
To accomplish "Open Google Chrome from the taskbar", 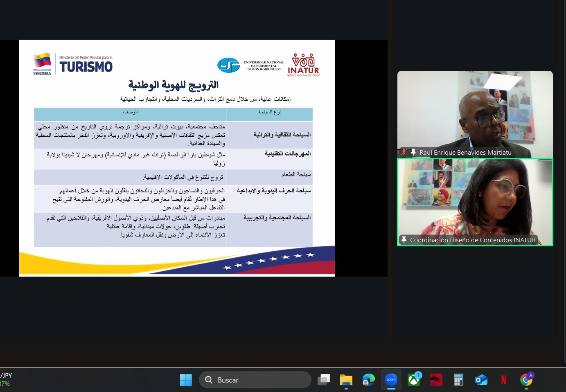I will [526, 380].
